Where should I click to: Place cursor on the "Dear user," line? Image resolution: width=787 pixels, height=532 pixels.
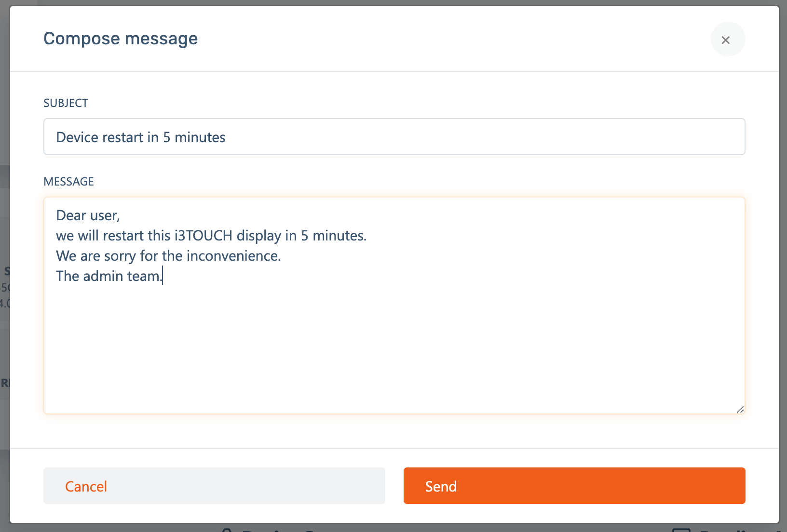click(88, 215)
